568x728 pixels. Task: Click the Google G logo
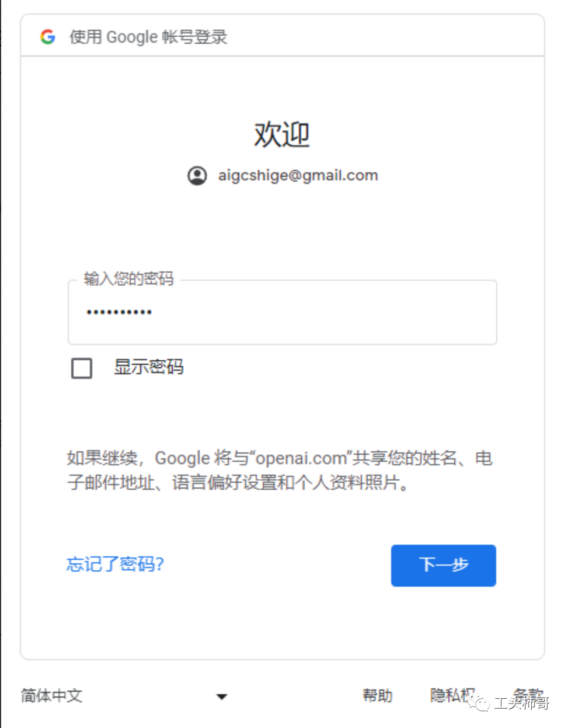click(x=48, y=37)
